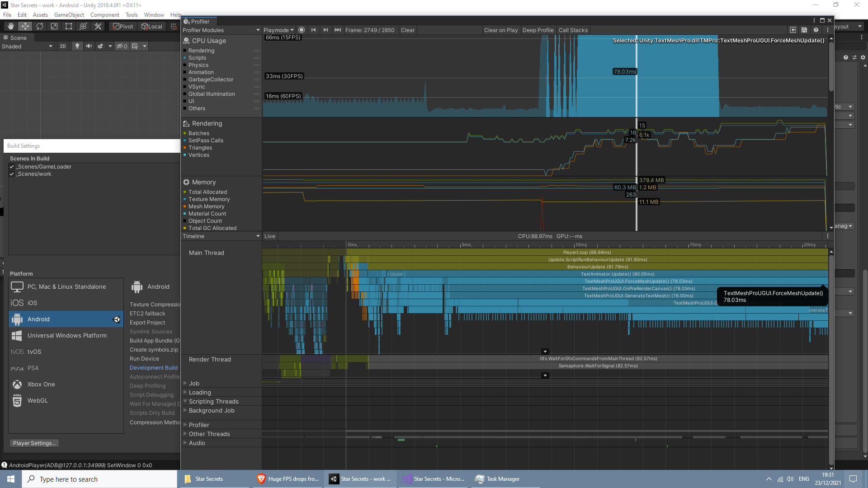Select the Move tool in the toolbar
This screenshot has height=488, width=868.
[x=25, y=26]
